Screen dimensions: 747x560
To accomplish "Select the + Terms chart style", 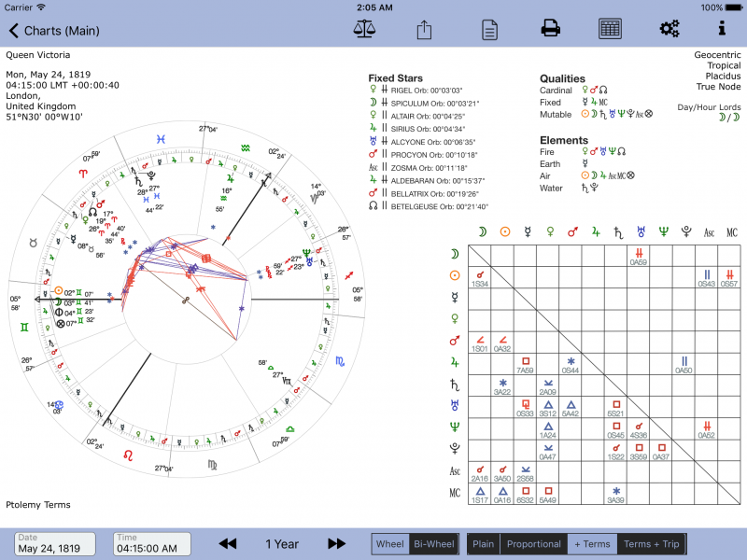I will click(x=591, y=544).
